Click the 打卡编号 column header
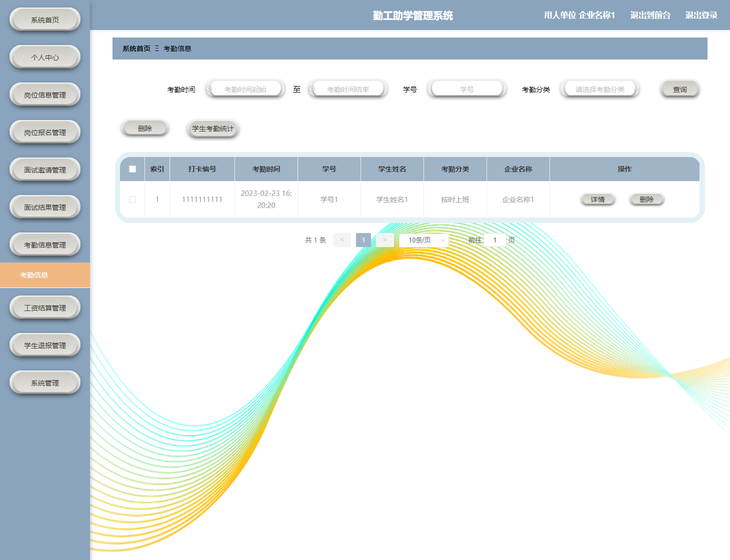This screenshot has height=560, width=730. click(202, 169)
